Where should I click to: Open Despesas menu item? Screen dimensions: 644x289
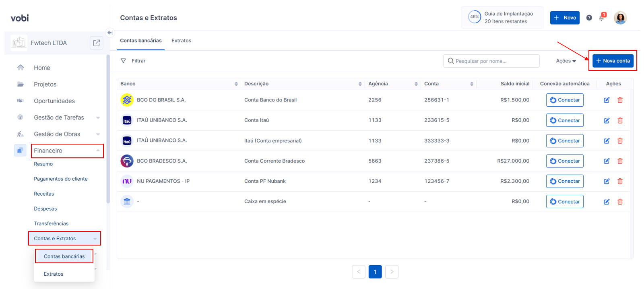click(x=45, y=208)
